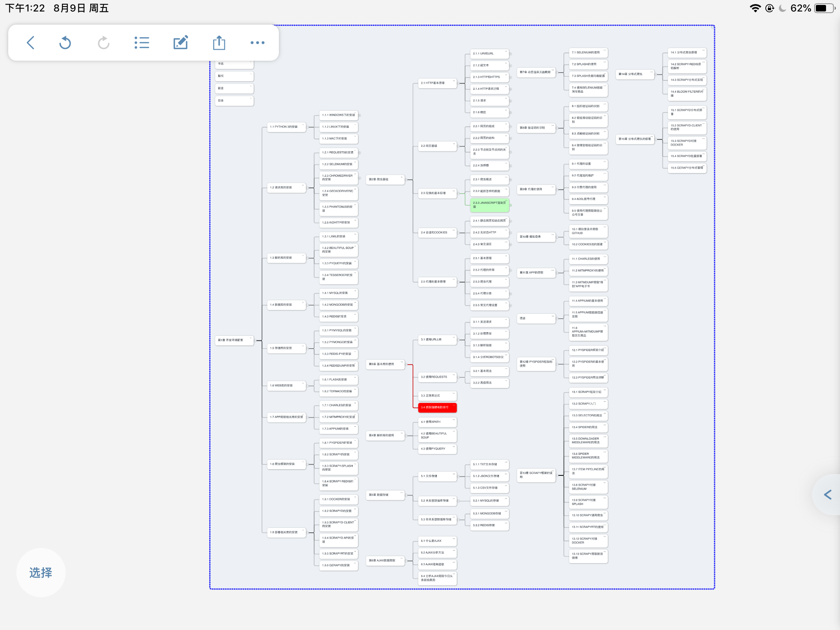The width and height of the screenshot is (840, 630).
Task: Select the 1.8 爬虫框架的安装 node
Action: [286, 464]
